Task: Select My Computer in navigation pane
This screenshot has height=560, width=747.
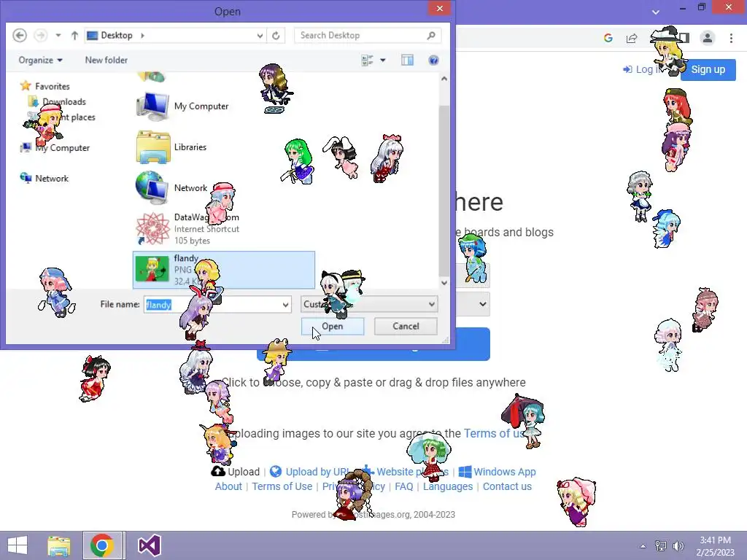Action: pos(55,147)
